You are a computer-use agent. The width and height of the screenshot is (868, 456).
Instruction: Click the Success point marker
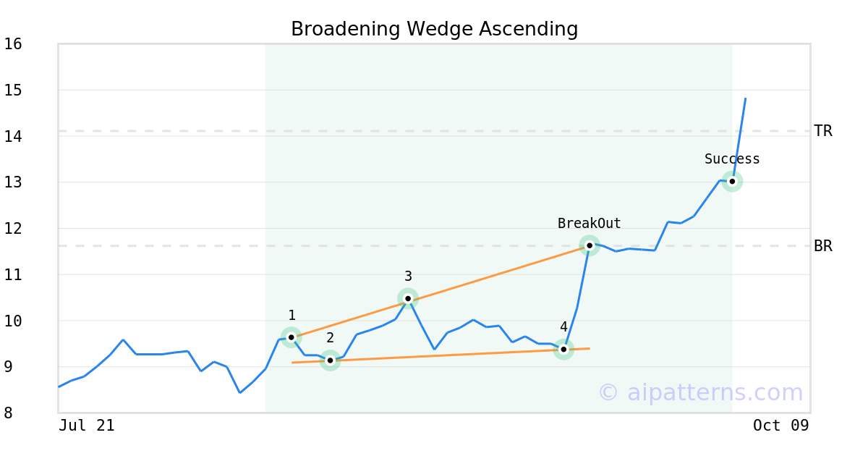coord(732,181)
